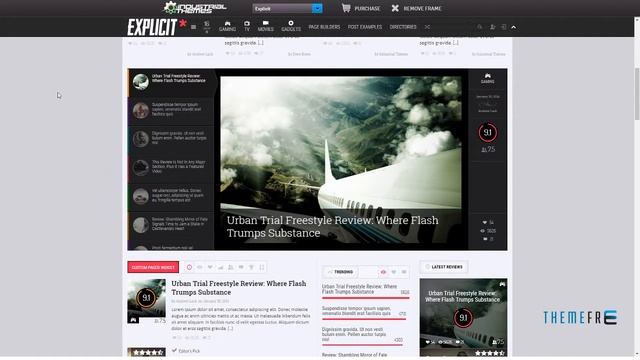Open the Directories menu
This screenshot has height=360, width=640.
403,27
